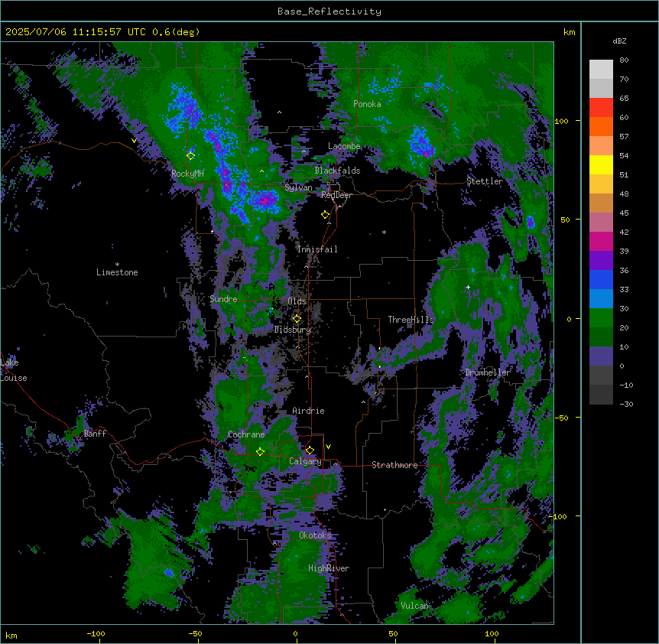Click the yellow V marker east of Calgary

point(328,447)
